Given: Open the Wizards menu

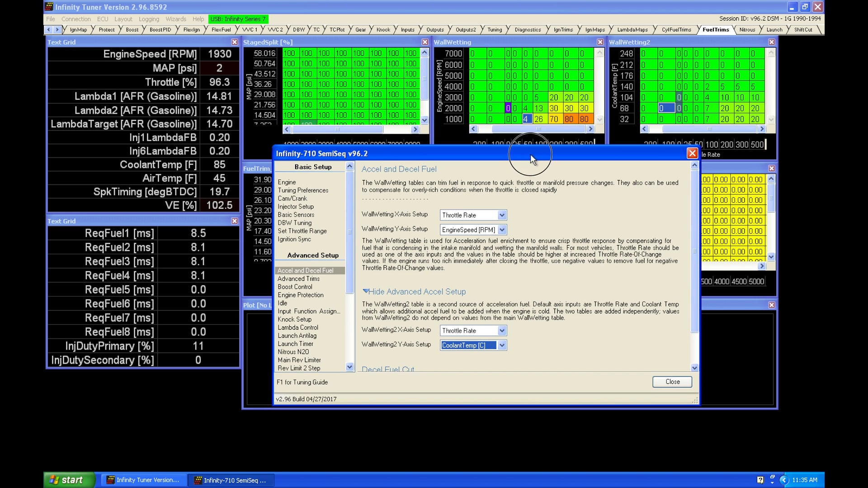Looking at the screenshot, I should pos(175,19).
